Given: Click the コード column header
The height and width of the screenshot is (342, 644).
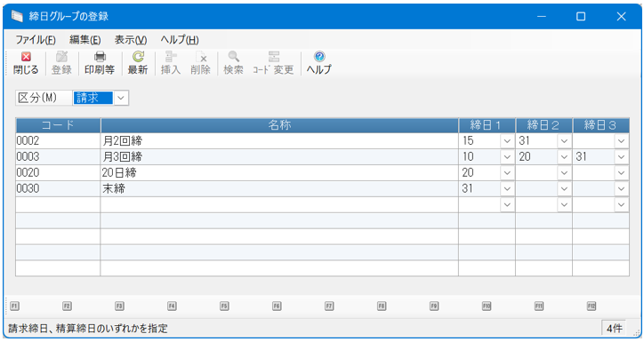Looking at the screenshot, I should point(58,125).
